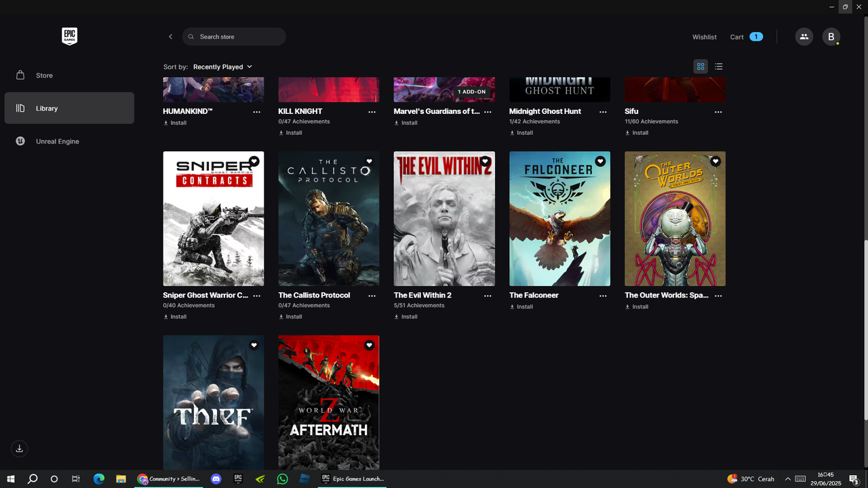The image size is (868, 488).
Task: Install Sifu
Action: tap(637, 133)
